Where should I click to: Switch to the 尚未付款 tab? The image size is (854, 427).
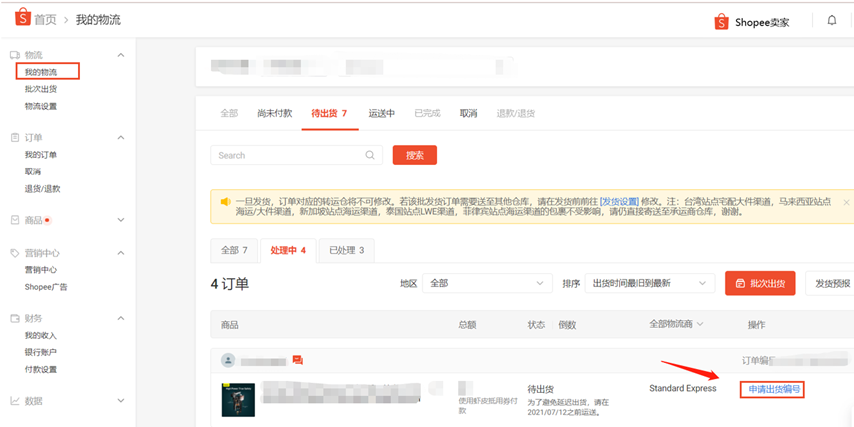[x=275, y=113]
